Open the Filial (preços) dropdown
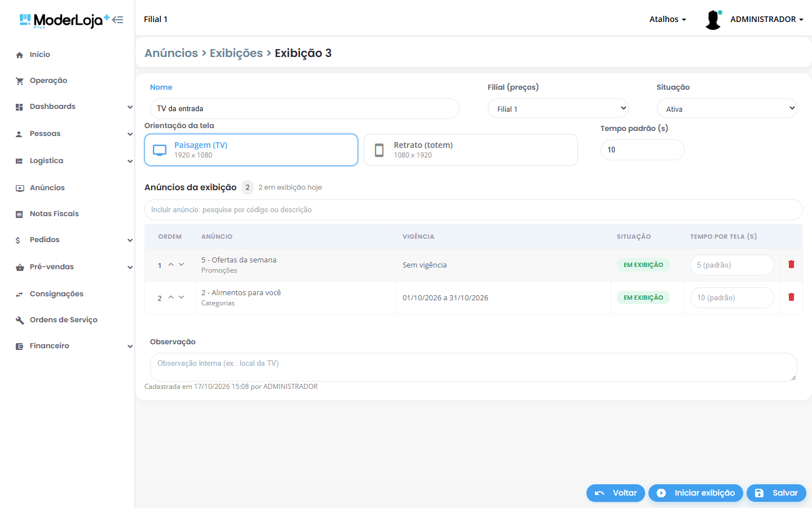 (558, 108)
